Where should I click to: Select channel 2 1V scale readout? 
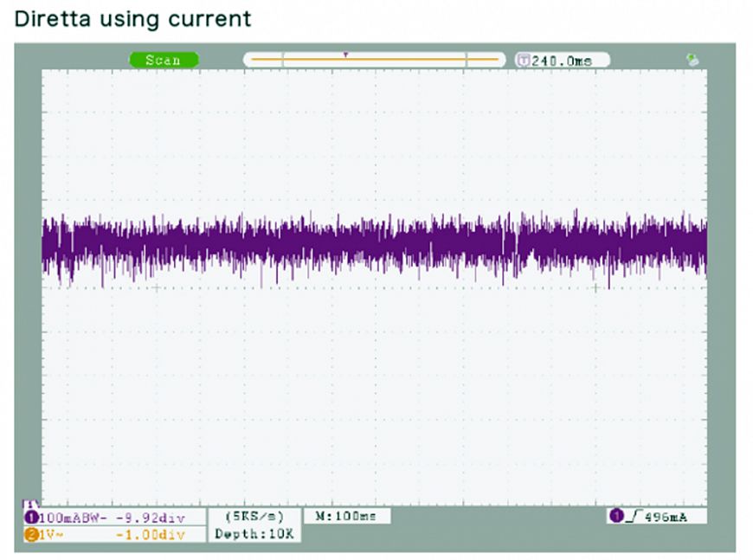pos(47,534)
